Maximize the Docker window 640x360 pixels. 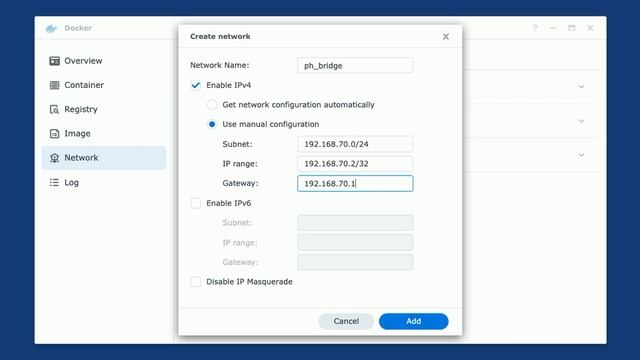pyautogui.click(x=571, y=28)
